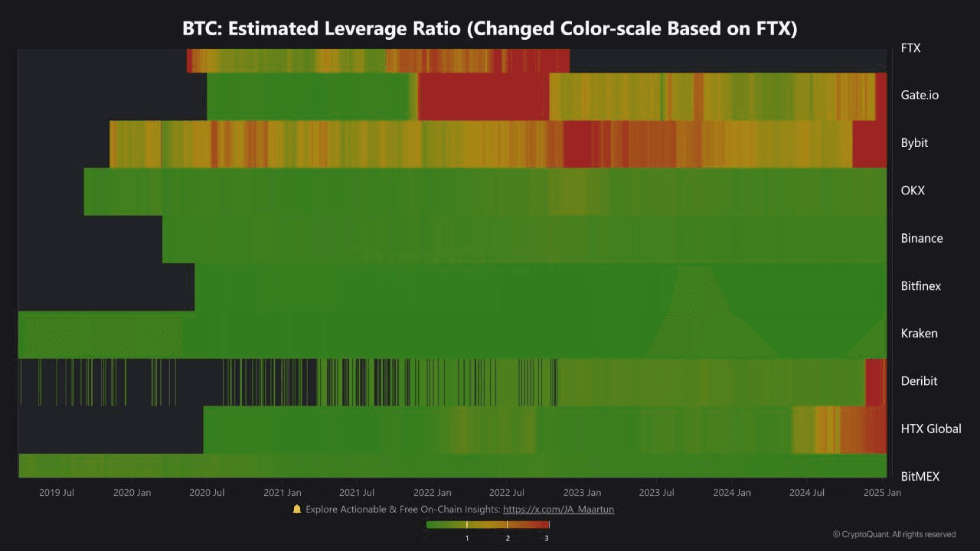Viewport: 980px width, 551px height.
Task: Select the OKX exchange label
Action: pos(913,191)
